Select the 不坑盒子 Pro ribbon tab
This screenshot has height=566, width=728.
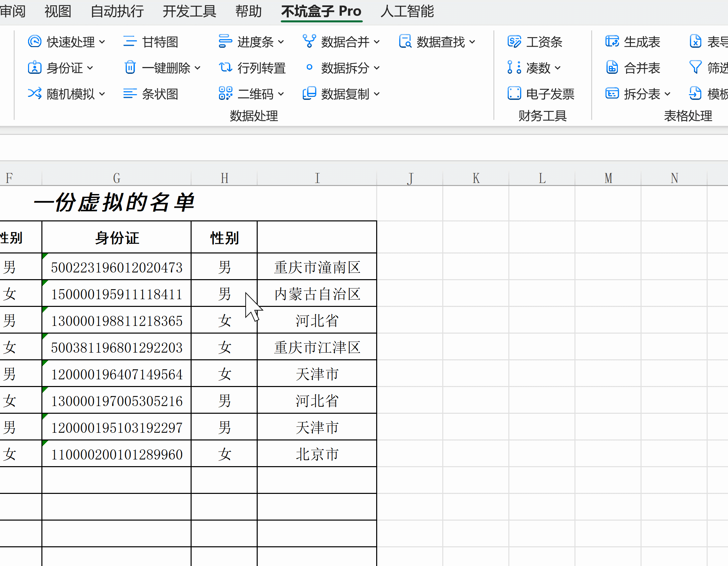[x=321, y=11]
